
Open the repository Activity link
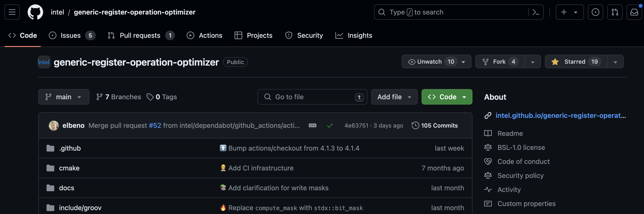509,190
